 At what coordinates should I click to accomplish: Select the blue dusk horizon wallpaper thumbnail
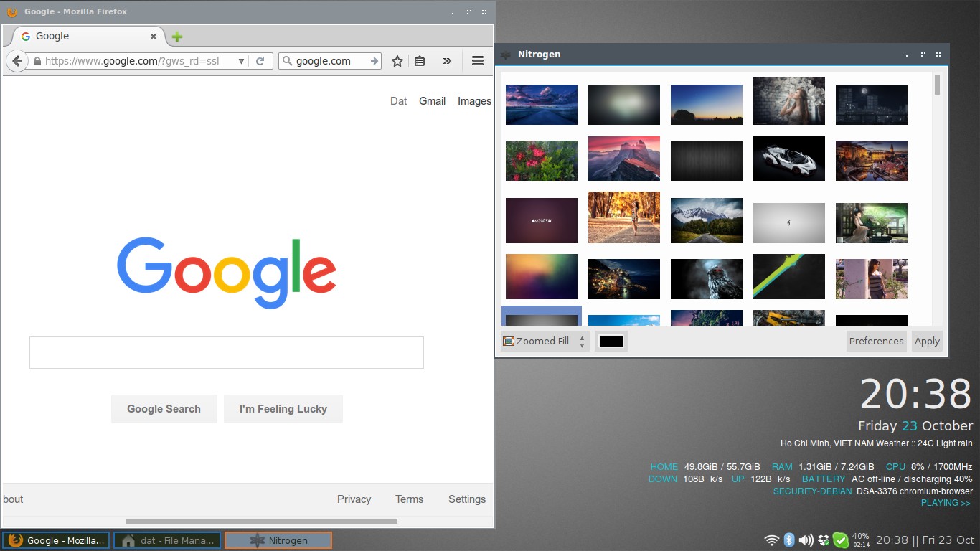707,105
